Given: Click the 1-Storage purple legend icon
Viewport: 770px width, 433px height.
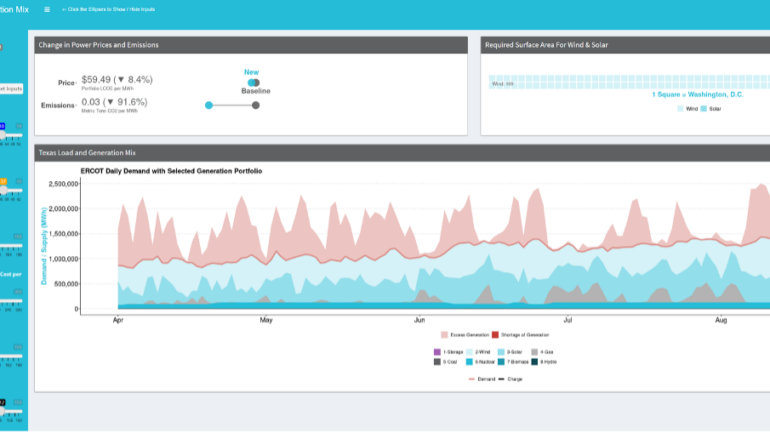Looking at the screenshot, I should [x=437, y=352].
